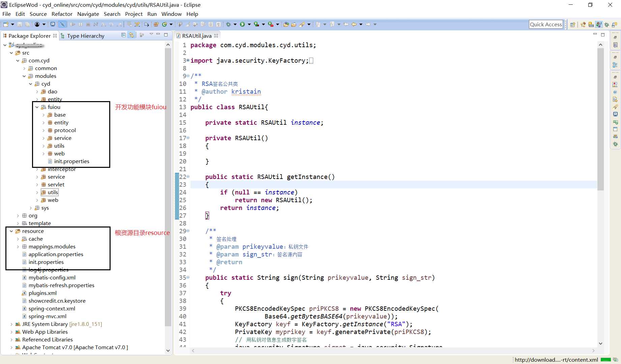Toggle Show Whitespace Characters toolbar icon
The image size is (621, 364).
pyautogui.click(x=218, y=24)
